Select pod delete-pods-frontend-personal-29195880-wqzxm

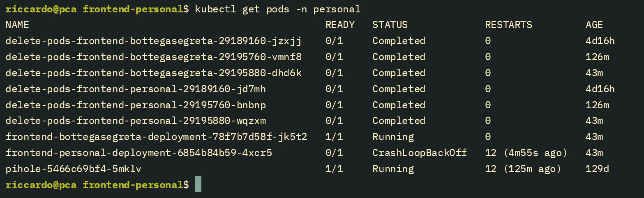(136, 121)
